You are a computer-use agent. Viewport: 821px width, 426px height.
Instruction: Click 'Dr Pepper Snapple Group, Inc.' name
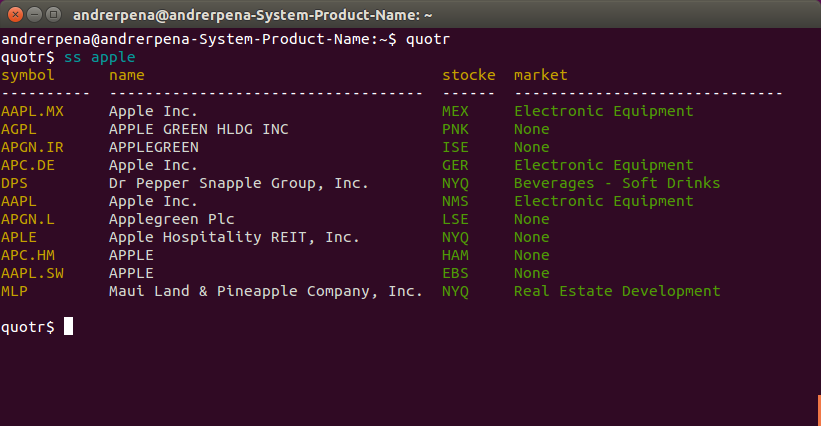click(239, 183)
